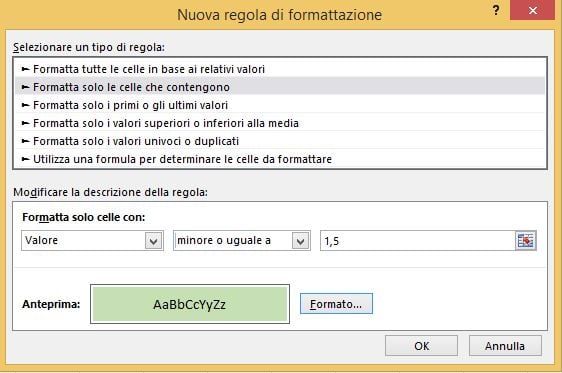
Task: Click the Selezionare un tipo di regola label
Action: tap(89, 47)
